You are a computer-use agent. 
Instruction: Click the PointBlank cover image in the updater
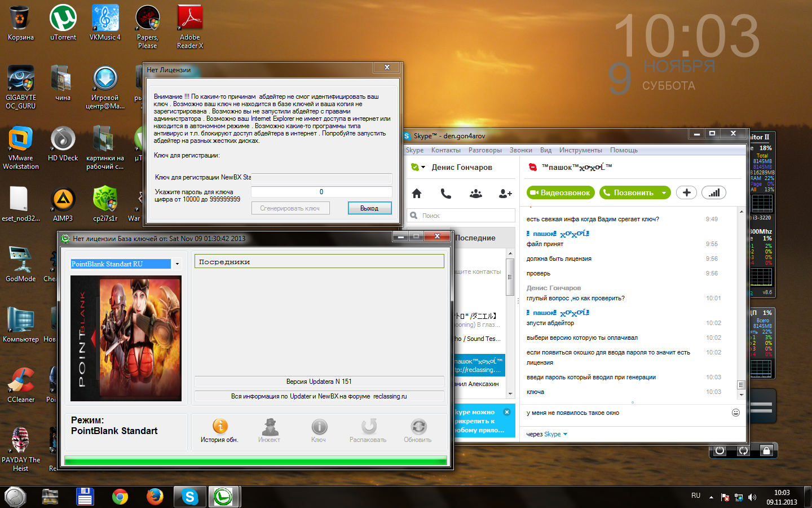(126, 338)
